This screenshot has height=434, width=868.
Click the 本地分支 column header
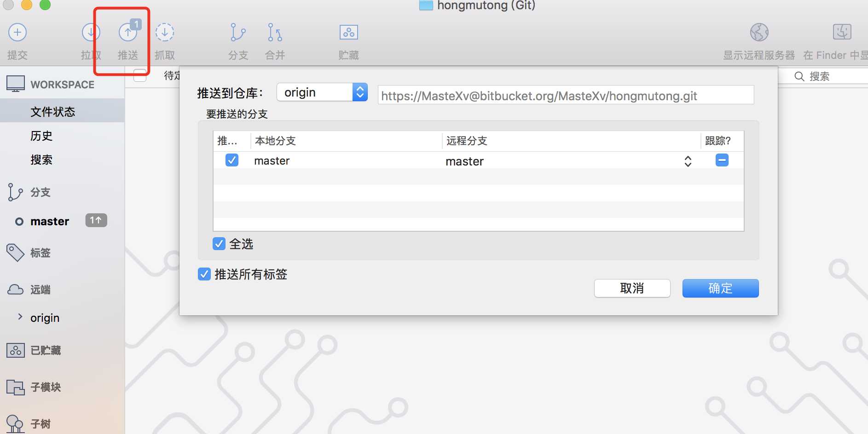pyautogui.click(x=346, y=141)
